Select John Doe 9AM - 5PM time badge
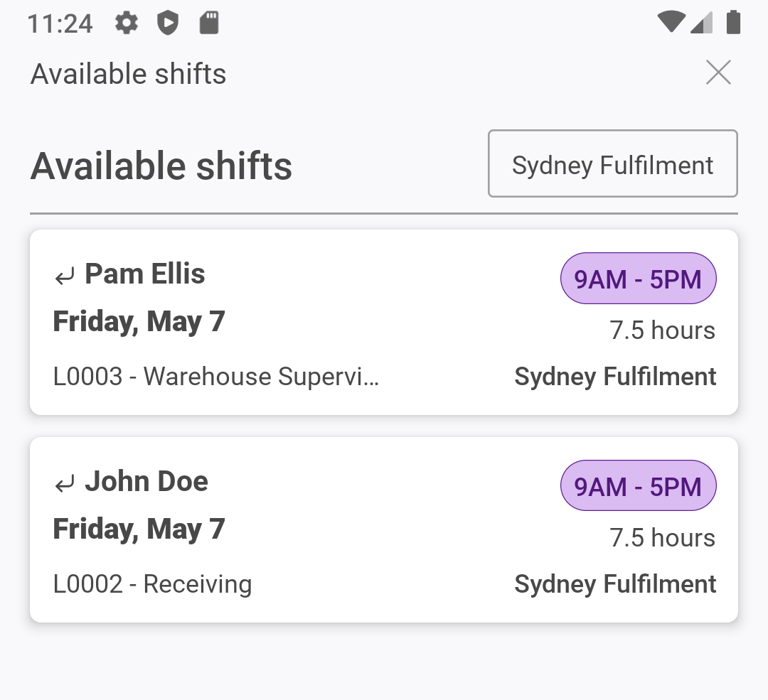 (x=638, y=487)
